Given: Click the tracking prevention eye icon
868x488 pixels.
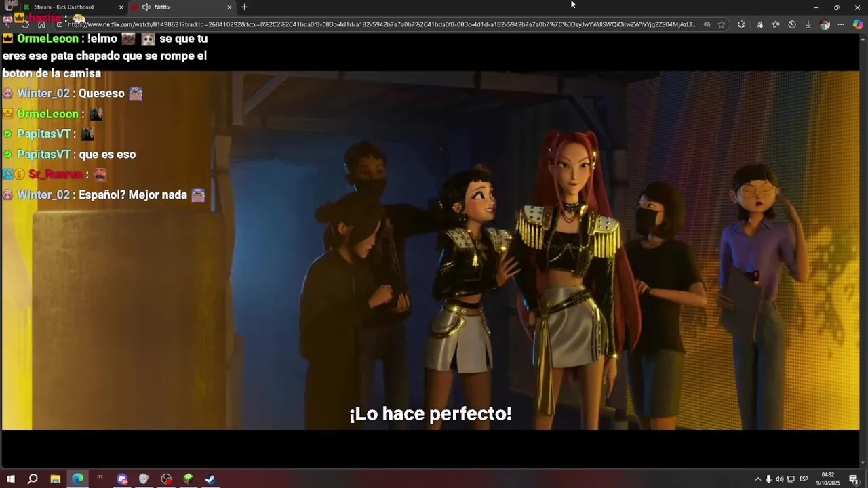Looking at the screenshot, I should coord(707,24).
